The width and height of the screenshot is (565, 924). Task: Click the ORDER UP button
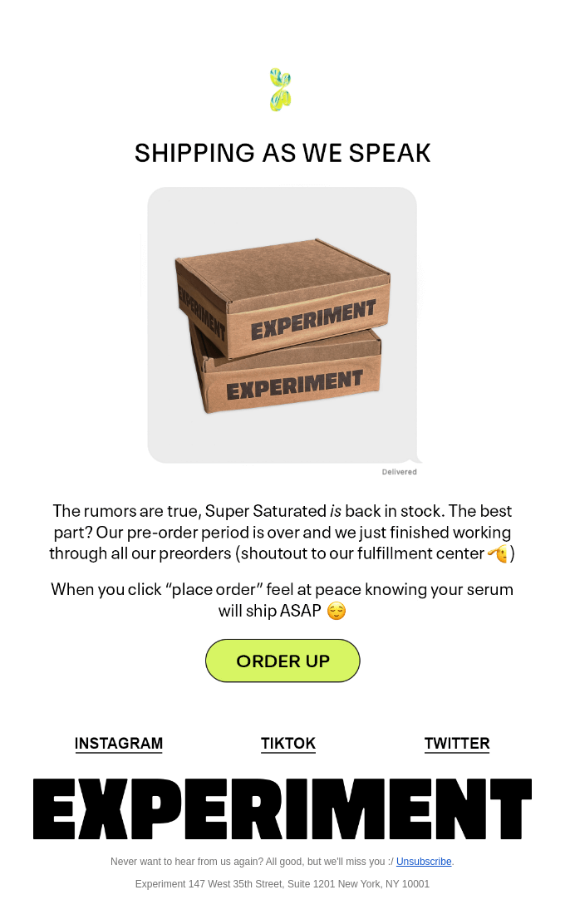(x=282, y=661)
